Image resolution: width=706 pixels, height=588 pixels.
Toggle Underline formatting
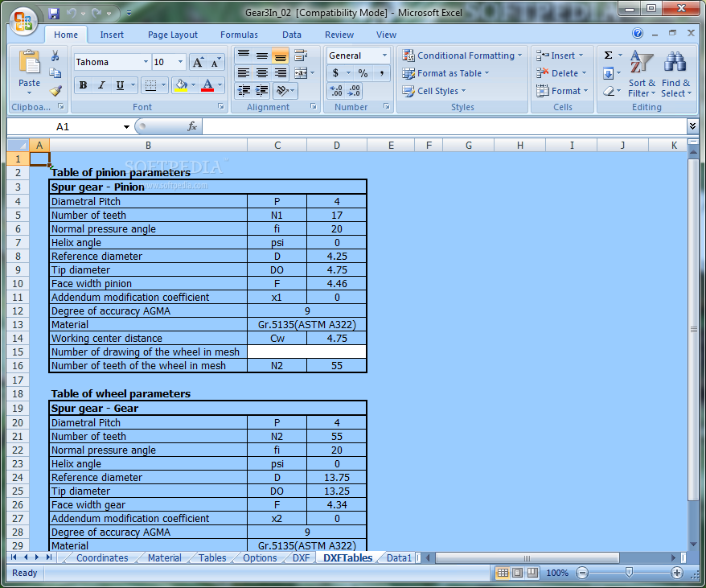pos(120,85)
